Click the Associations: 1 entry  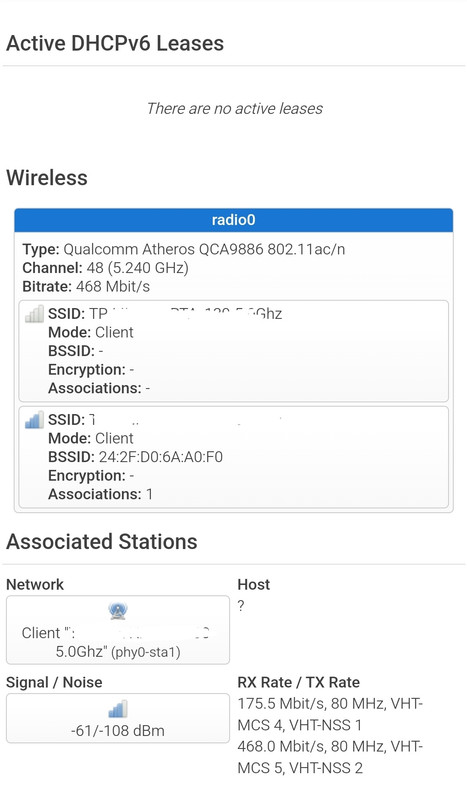(101, 494)
